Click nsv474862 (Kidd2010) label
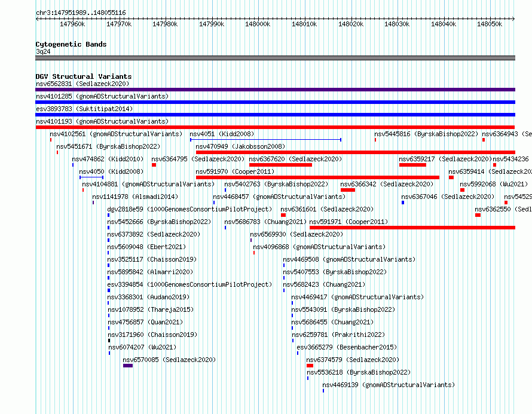 click(x=108, y=159)
